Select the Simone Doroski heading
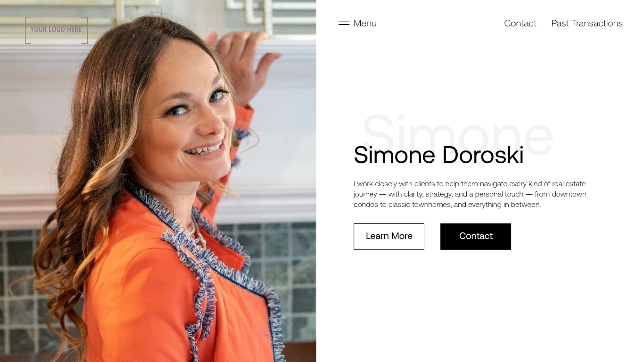The width and height of the screenshot is (644, 362). coord(438,155)
